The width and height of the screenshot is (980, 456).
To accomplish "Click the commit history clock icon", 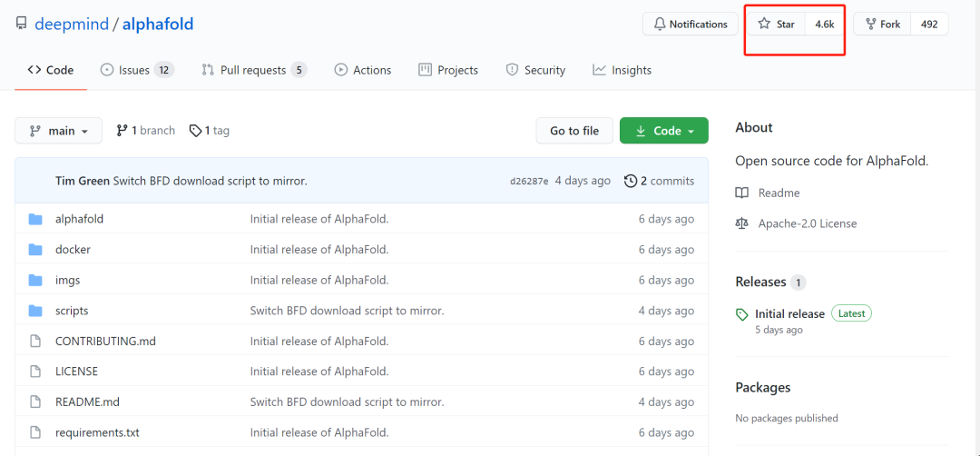I will click(631, 182).
